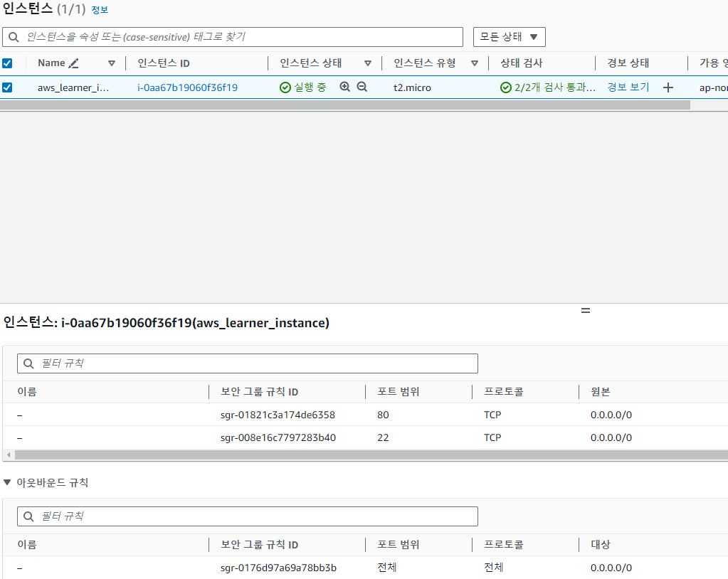Click the zoom-out filter icon next to 실행 중
The width and height of the screenshot is (728, 579).
362,87
